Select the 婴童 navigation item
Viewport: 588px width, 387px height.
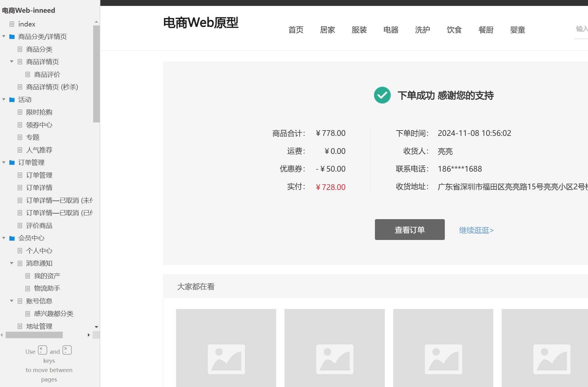[x=517, y=30]
